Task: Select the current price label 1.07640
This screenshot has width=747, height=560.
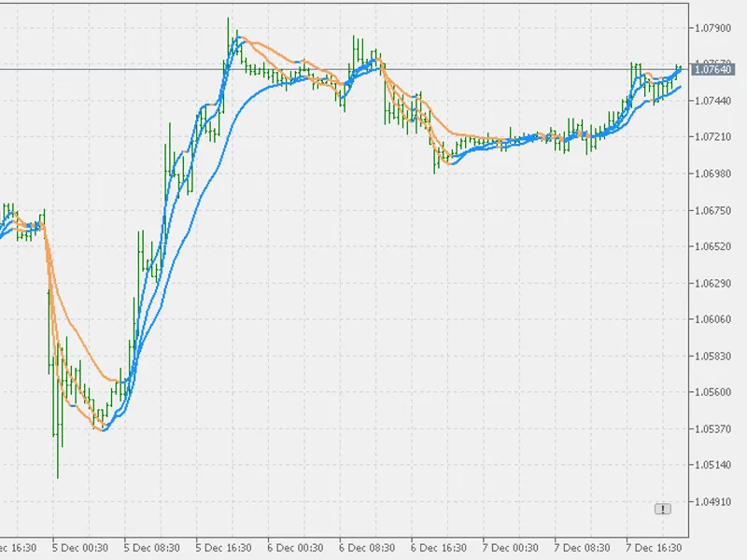Action: 712,70
